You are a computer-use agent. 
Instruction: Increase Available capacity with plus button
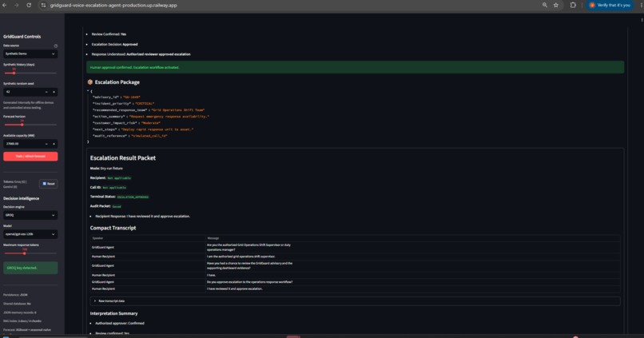click(54, 144)
